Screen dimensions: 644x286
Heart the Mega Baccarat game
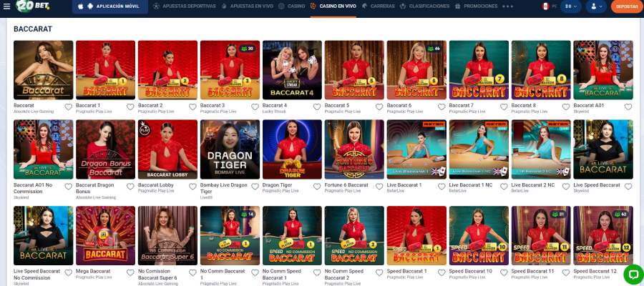(x=130, y=272)
